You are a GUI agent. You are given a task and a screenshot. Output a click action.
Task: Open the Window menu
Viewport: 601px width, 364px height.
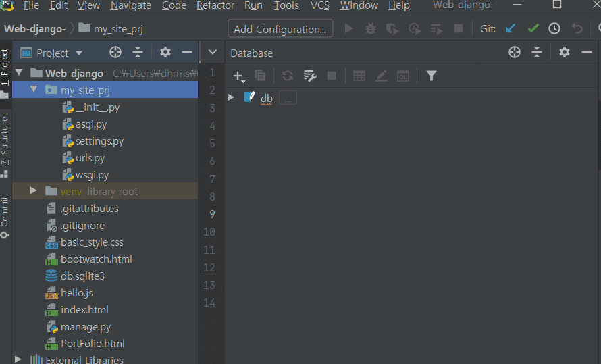[359, 5]
